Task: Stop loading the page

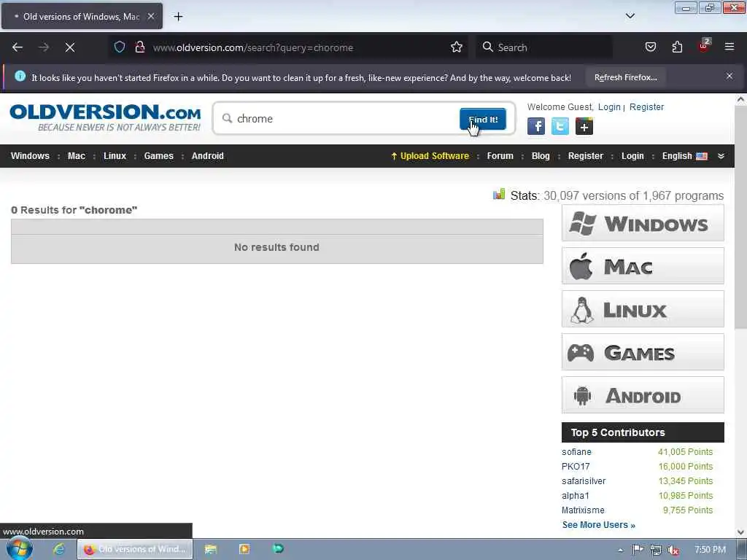Action: [70, 47]
